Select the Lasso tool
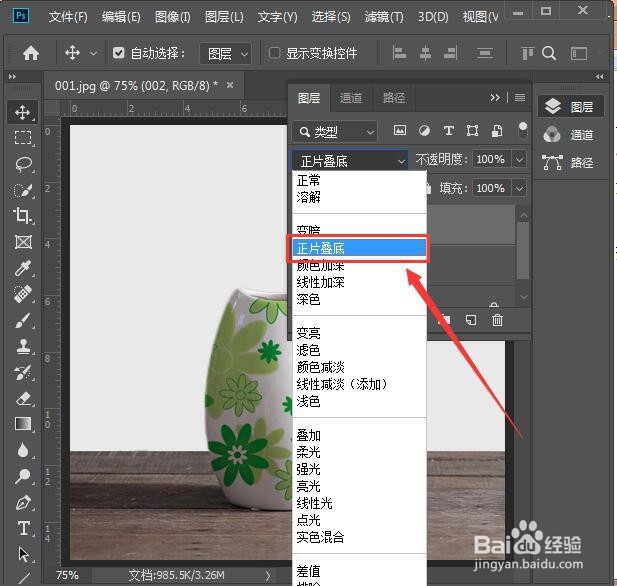 [x=24, y=164]
